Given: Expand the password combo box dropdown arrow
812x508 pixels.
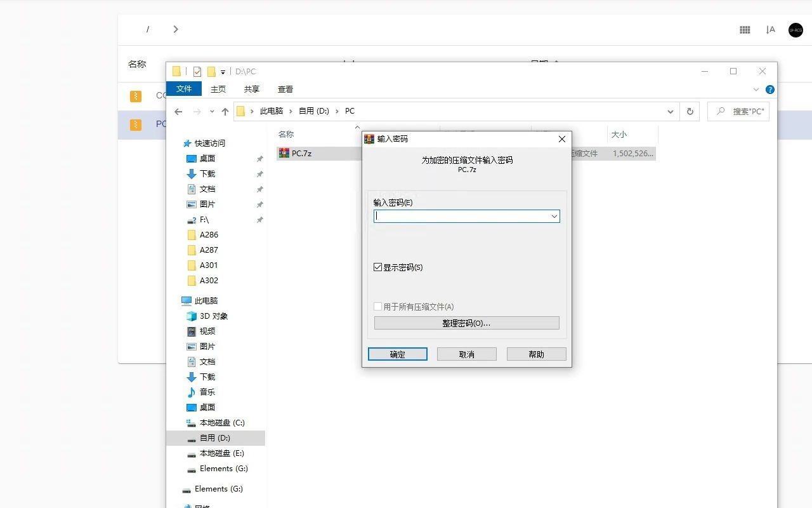Looking at the screenshot, I should click(x=554, y=217).
